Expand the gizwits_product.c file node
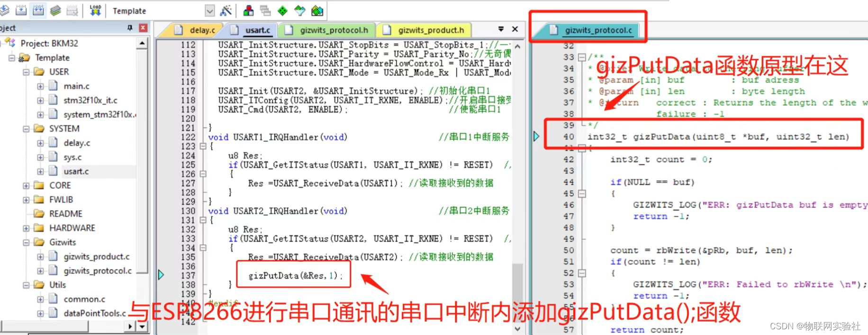Image resolution: width=868 pixels, height=335 pixels. (x=40, y=256)
